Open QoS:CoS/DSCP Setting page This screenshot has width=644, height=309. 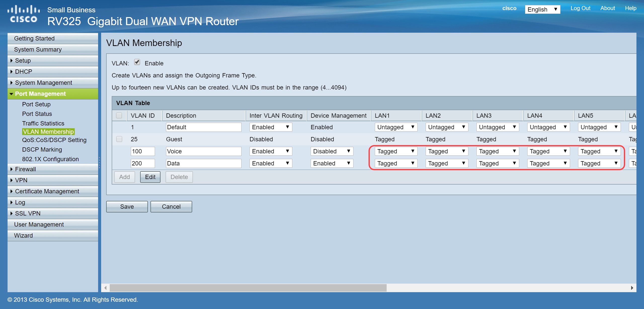click(x=54, y=140)
